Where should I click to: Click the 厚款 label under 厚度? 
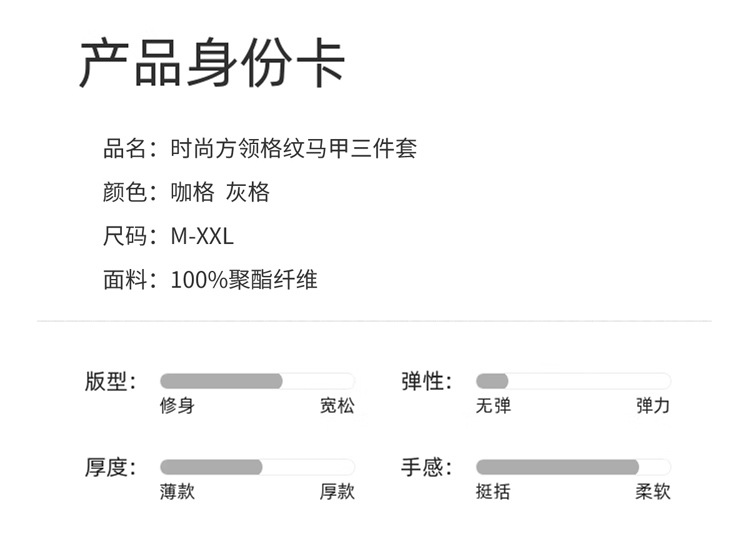coord(337,491)
